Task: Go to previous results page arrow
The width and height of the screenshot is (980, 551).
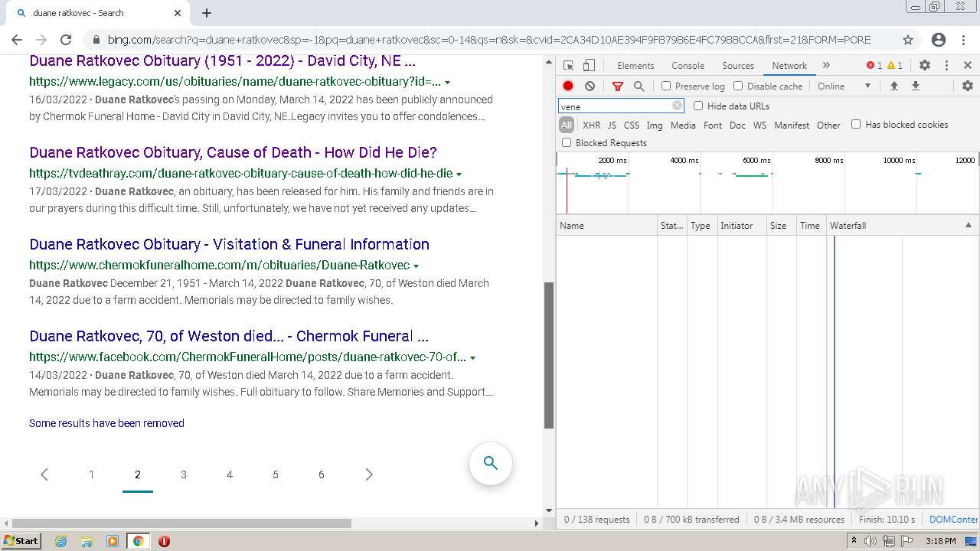Action: [x=44, y=474]
